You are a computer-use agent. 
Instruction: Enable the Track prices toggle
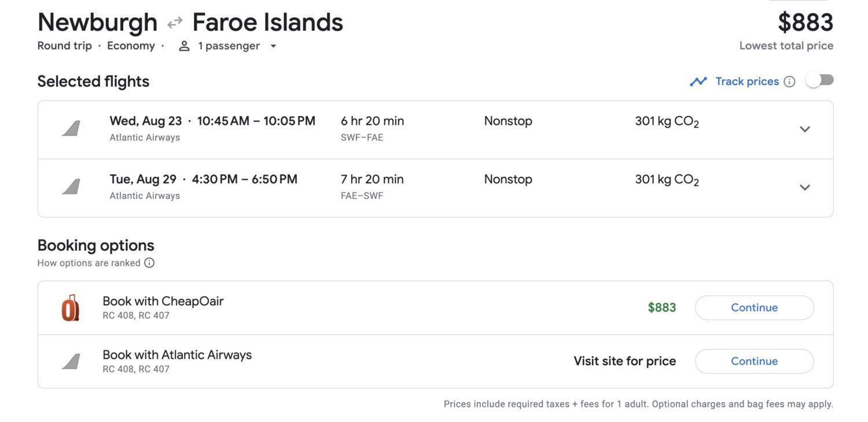point(820,80)
